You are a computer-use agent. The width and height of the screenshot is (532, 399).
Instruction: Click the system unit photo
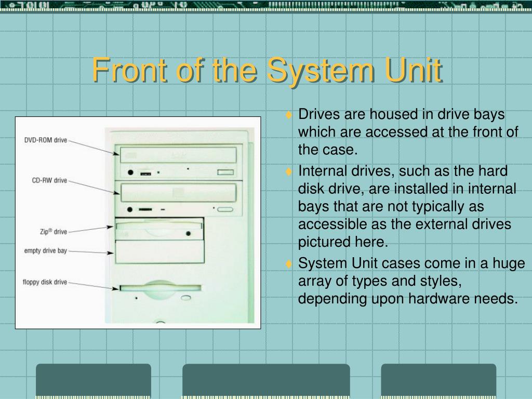tap(179, 225)
